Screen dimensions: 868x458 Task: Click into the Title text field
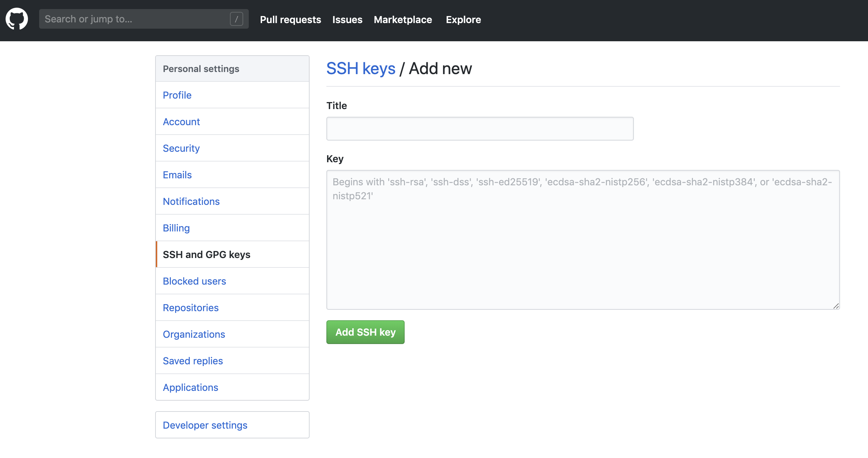tap(479, 129)
